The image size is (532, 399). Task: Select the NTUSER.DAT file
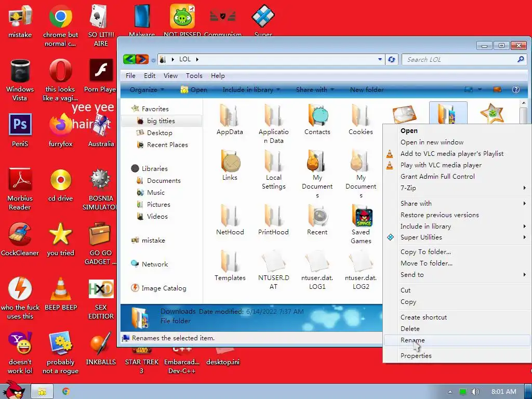coord(273,270)
